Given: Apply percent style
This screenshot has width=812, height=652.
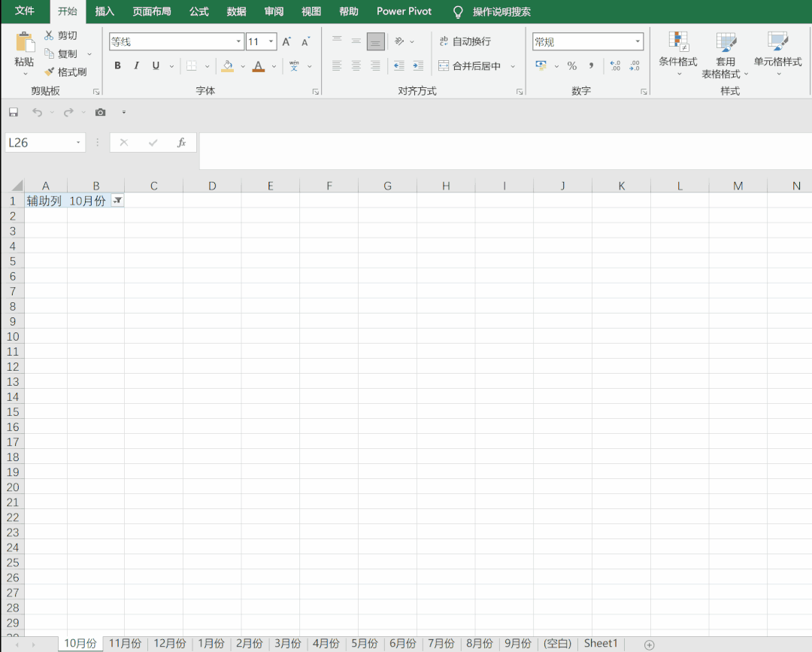Looking at the screenshot, I should pyautogui.click(x=571, y=65).
